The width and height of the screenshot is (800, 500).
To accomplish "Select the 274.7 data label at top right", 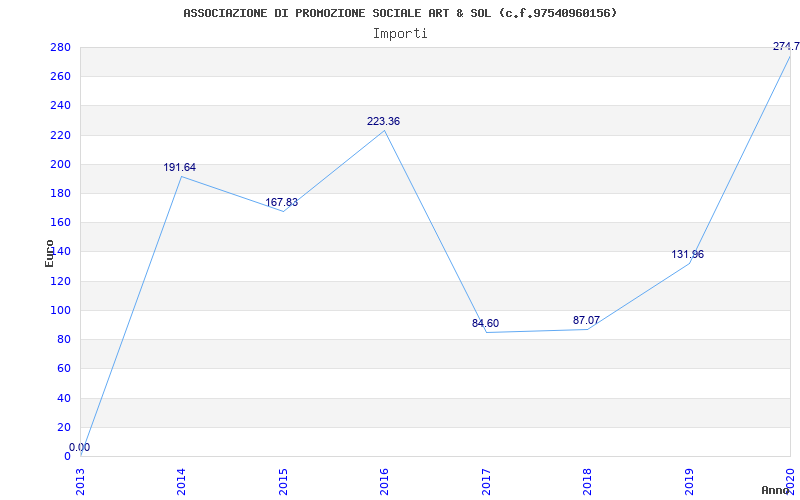I will [786, 46].
